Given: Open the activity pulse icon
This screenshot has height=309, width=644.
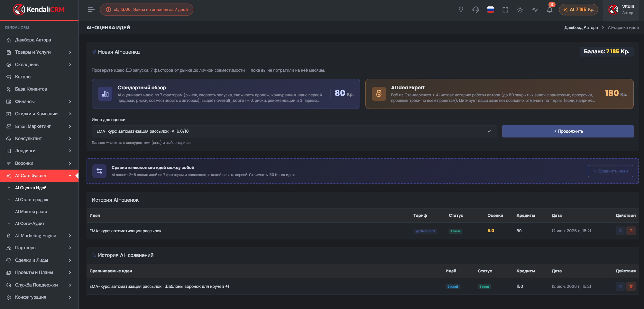Looking at the screenshot, I should coord(535,10).
